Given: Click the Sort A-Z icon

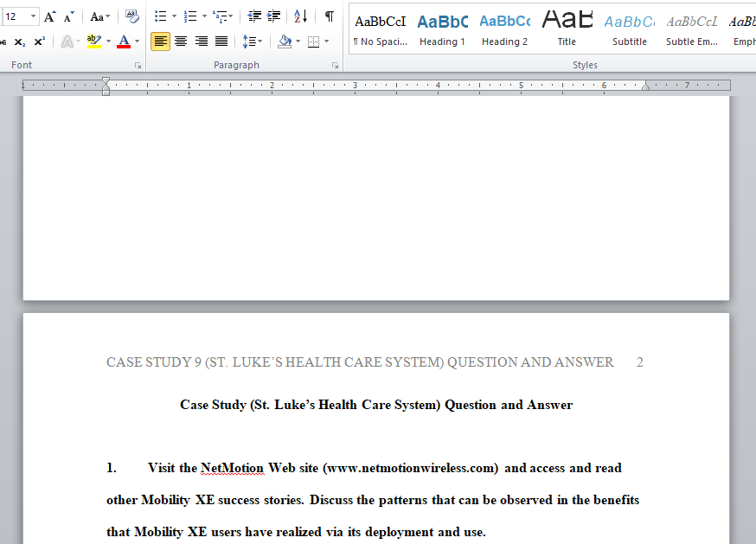Looking at the screenshot, I should [301, 16].
